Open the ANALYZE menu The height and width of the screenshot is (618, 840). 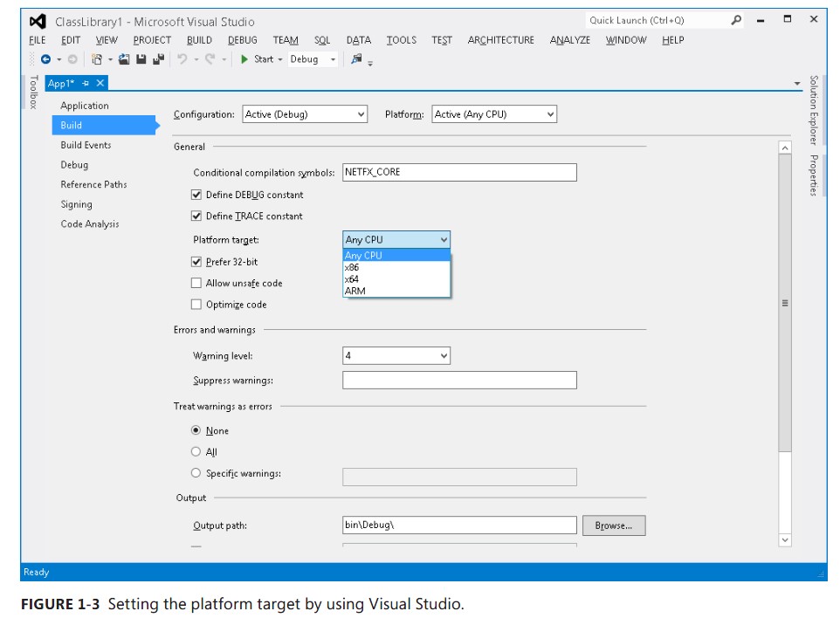click(x=570, y=40)
